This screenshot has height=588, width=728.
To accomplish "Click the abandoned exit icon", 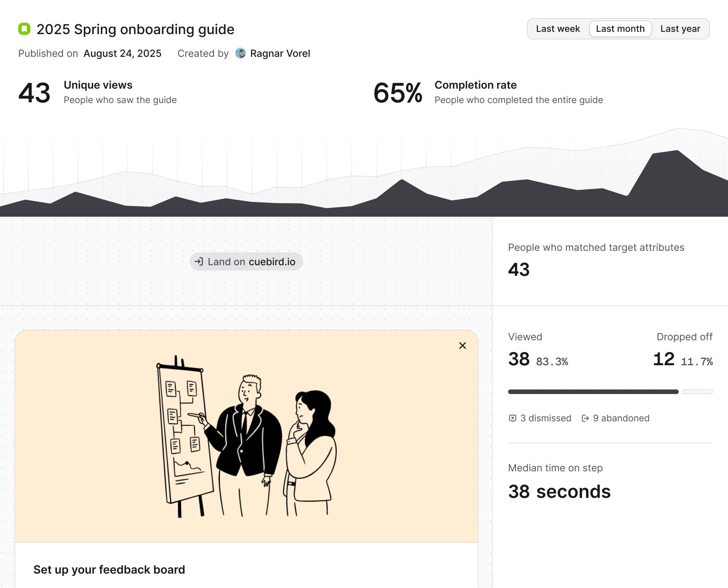I will point(585,418).
